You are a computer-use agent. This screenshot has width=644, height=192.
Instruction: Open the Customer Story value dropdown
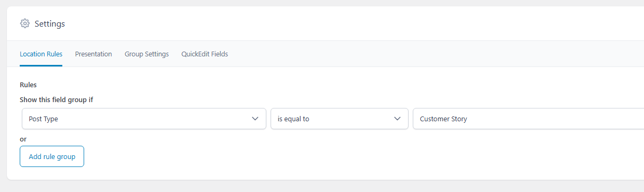528,119
